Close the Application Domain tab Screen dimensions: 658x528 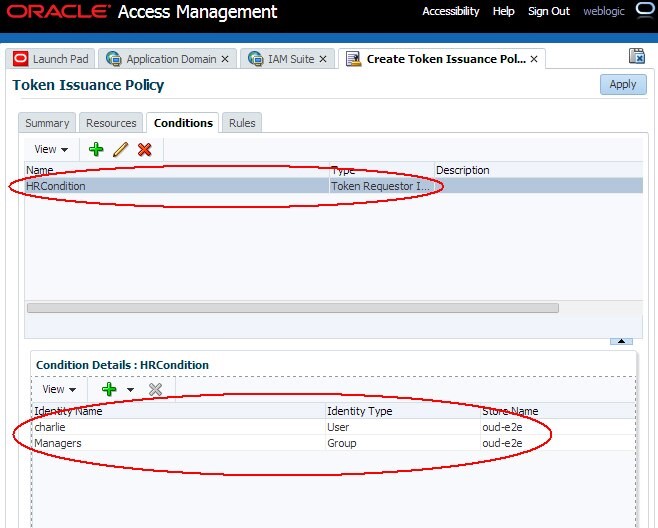[x=225, y=59]
